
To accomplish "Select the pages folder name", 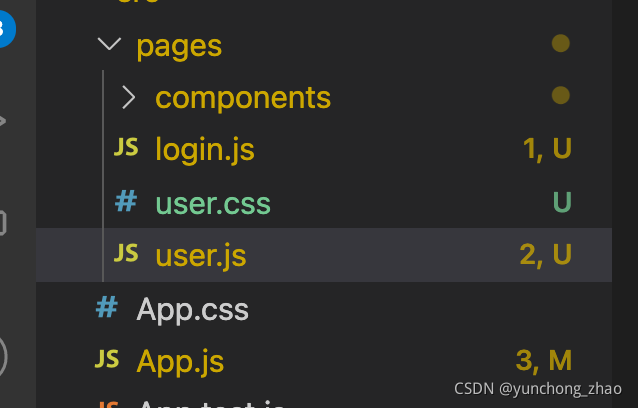I will click(x=179, y=47).
